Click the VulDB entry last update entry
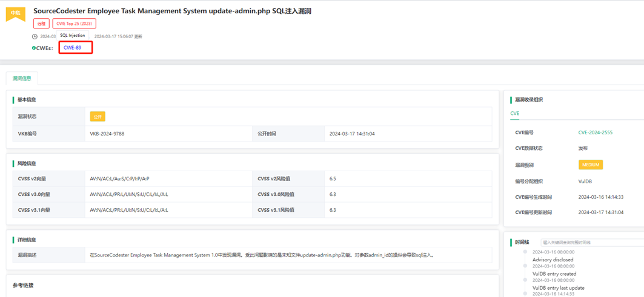The image size is (644, 297). pyautogui.click(x=558, y=287)
